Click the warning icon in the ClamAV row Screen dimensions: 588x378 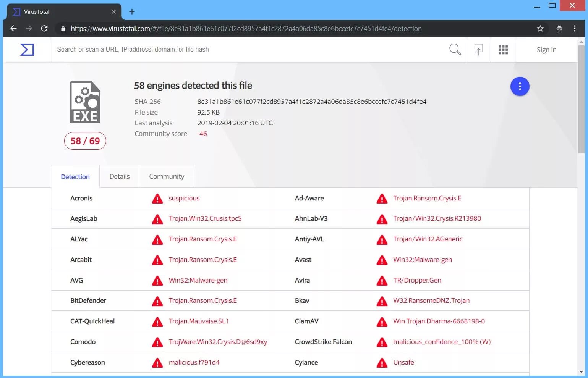point(382,322)
